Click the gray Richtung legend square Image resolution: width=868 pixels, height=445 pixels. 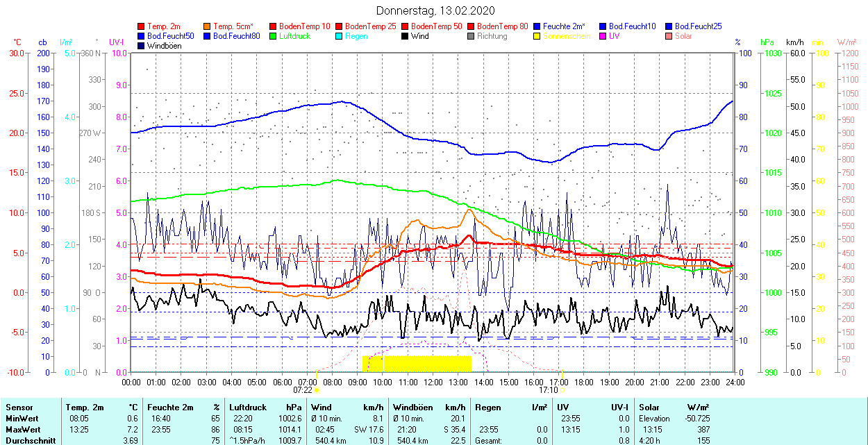(x=471, y=36)
